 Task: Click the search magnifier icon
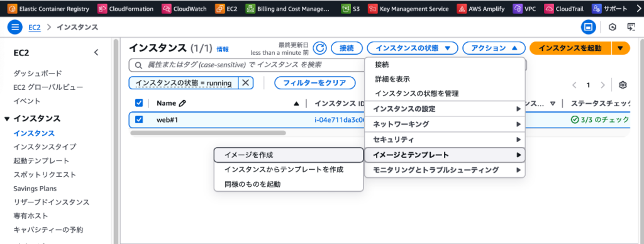139,65
